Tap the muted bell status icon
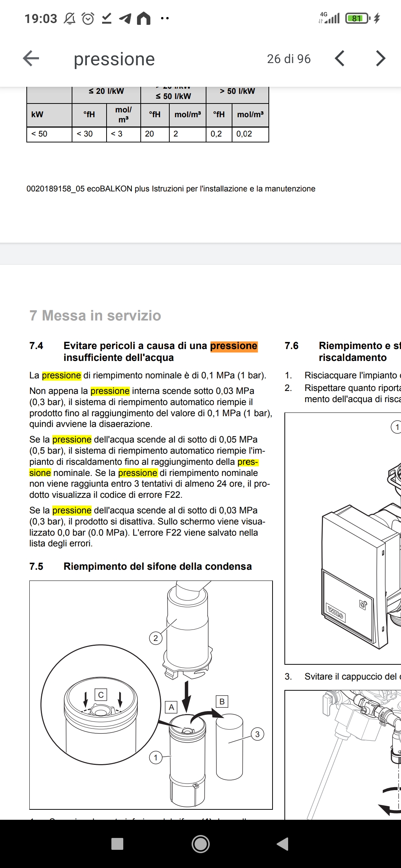The height and width of the screenshot is (868, 401). 69,18
